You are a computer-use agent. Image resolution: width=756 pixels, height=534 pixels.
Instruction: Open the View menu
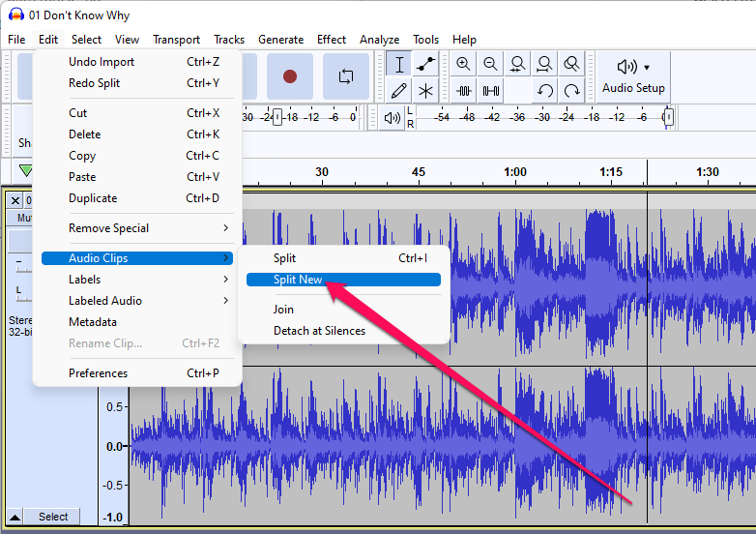point(127,40)
